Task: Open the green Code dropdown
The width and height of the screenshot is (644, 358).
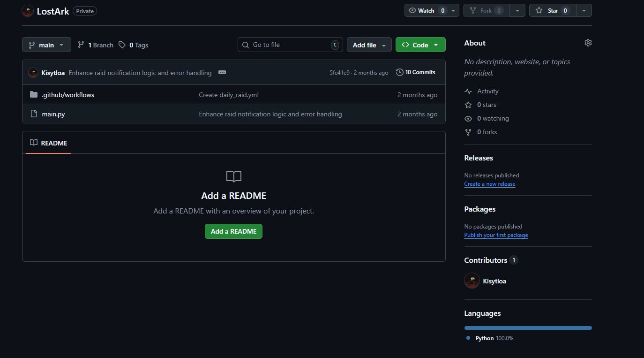Action: coord(420,45)
